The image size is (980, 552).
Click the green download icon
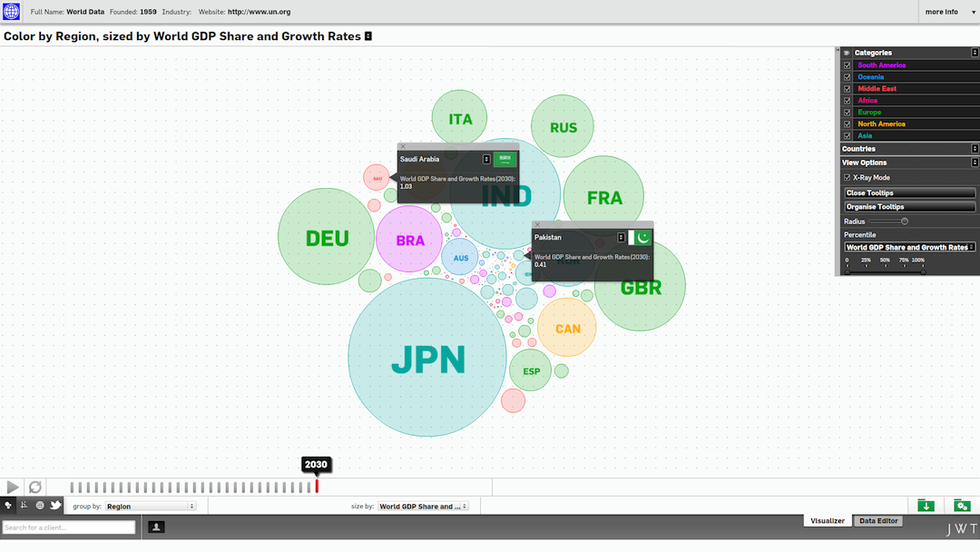pyautogui.click(x=926, y=506)
